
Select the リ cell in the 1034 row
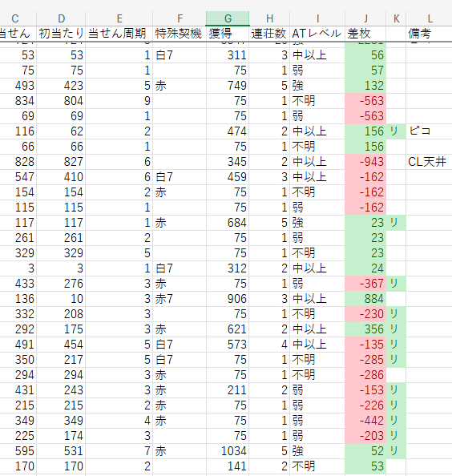tap(396, 451)
